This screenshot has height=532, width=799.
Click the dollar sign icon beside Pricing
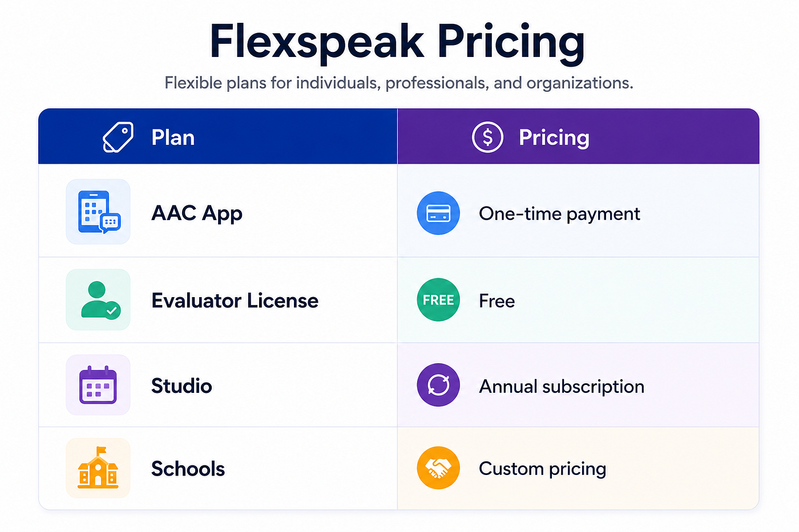(487, 137)
